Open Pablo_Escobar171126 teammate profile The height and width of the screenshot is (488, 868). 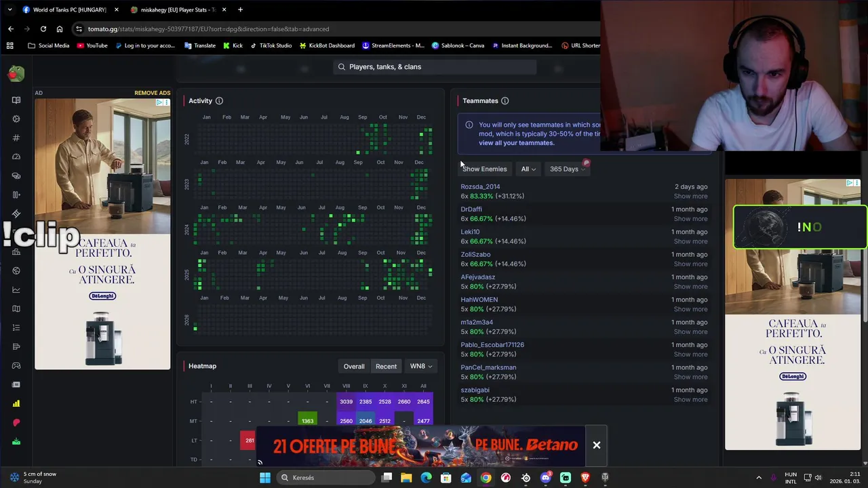coord(492,345)
